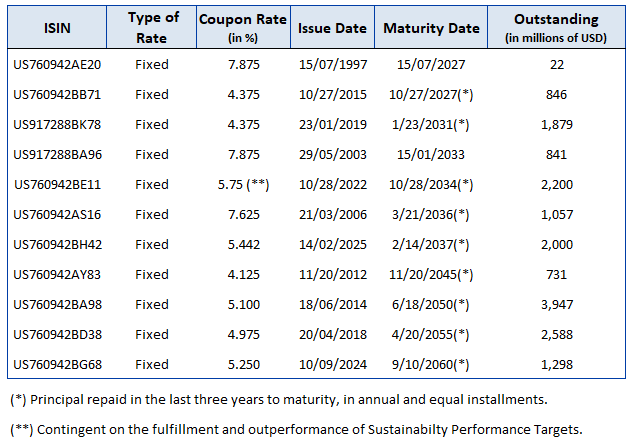This screenshot has width=630, height=441.
Task: Select the 5.75 (**) coupon rate cell
Action: (x=244, y=185)
